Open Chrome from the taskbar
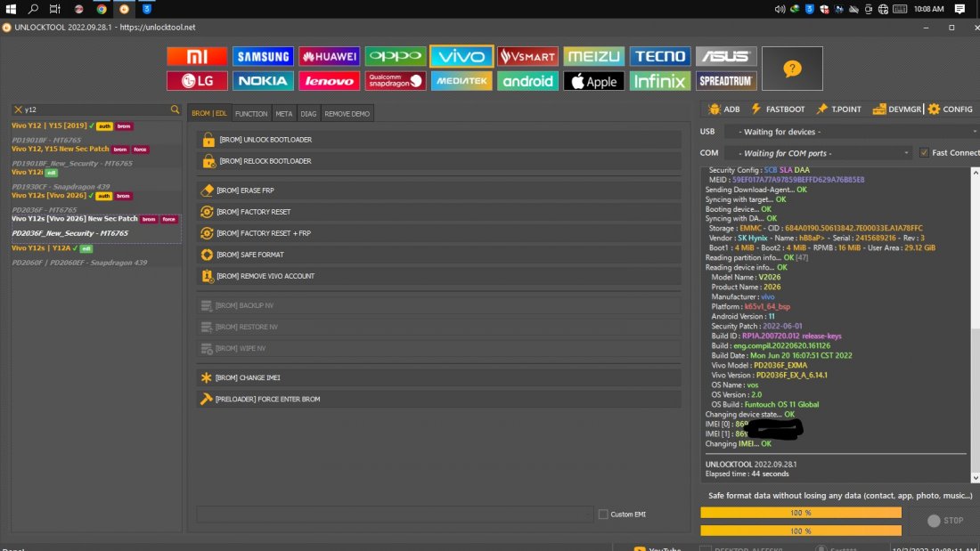Screen dimensions: 980x551 click(x=102, y=9)
